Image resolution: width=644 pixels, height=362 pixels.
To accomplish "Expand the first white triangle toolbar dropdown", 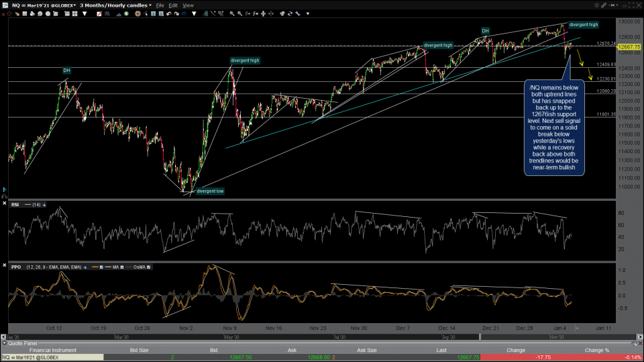I will [x=85, y=13].
